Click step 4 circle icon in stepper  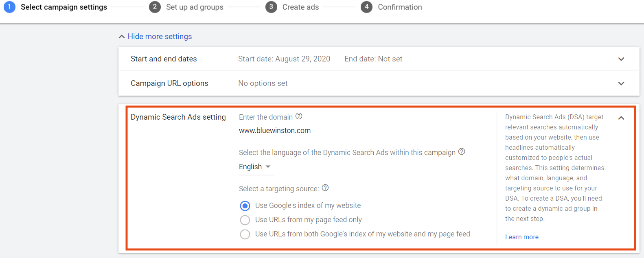pyautogui.click(x=366, y=7)
